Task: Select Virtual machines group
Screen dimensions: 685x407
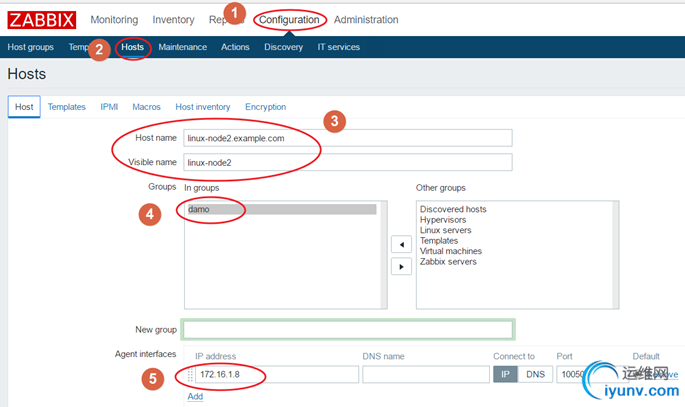Action: click(x=451, y=251)
